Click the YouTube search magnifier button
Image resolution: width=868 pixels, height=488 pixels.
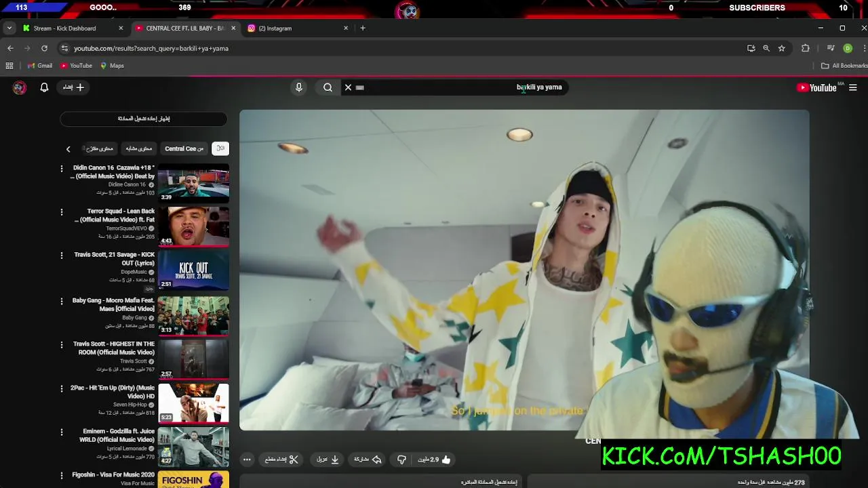[x=328, y=87]
